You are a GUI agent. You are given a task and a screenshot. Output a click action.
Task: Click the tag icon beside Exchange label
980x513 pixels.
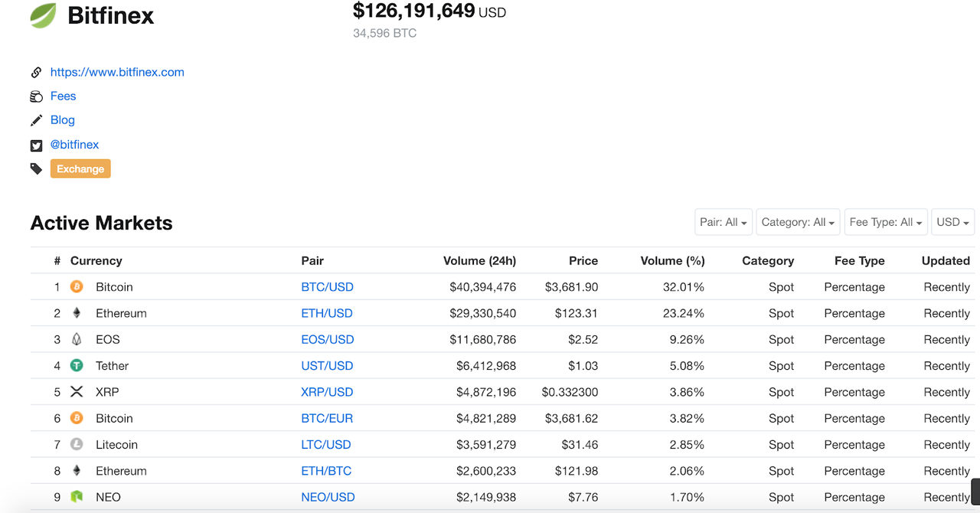click(36, 168)
